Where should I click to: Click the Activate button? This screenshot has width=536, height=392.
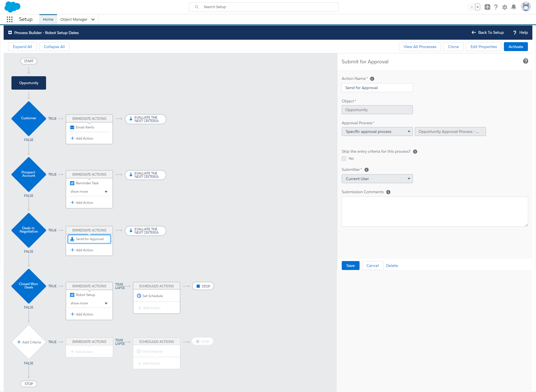(515, 47)
